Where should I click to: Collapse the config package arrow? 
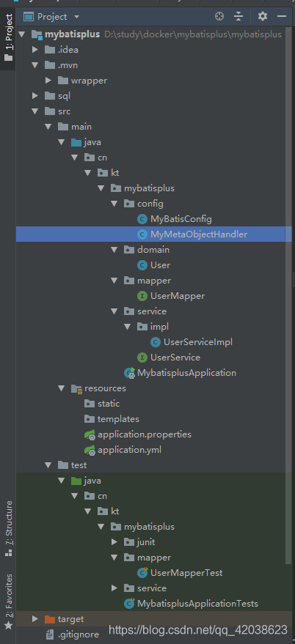[x=114, y=204]
